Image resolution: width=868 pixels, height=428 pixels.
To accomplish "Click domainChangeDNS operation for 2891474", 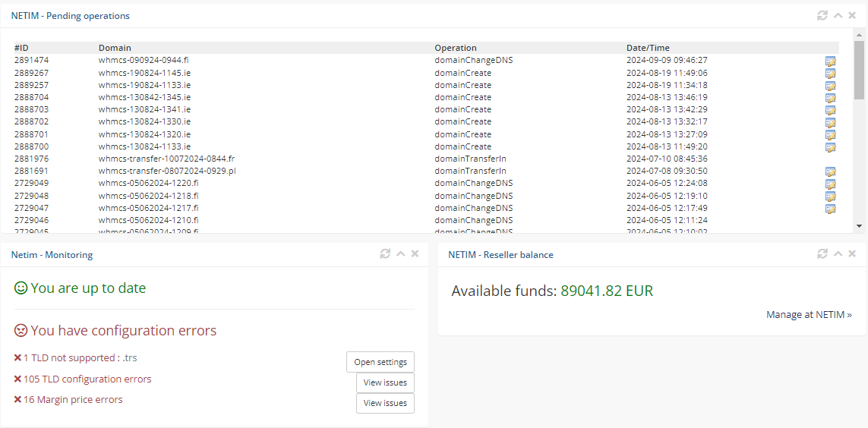I will (473, 60).
